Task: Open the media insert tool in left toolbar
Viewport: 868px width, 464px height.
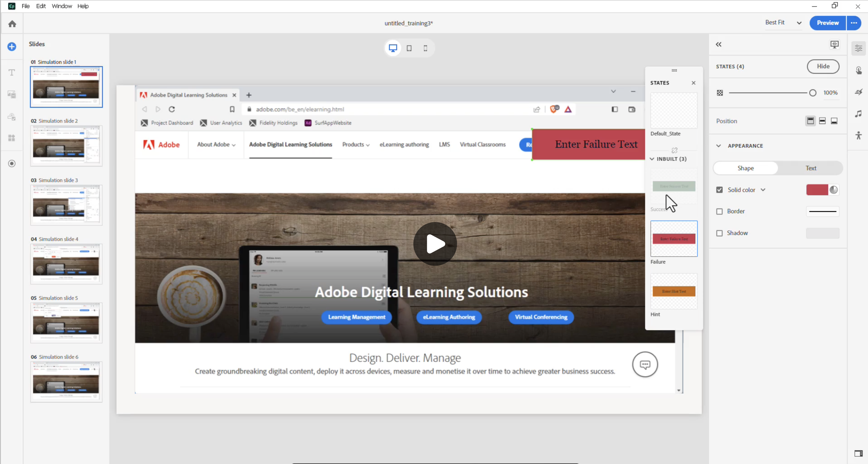Action: (x=12, y=94)
